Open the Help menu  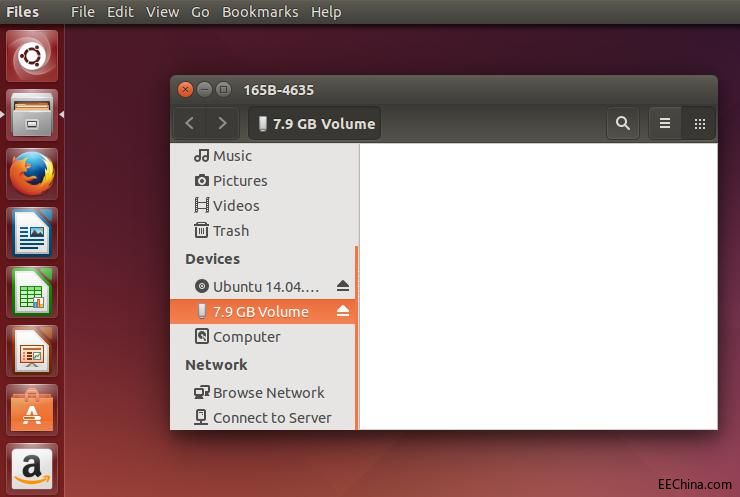(326, 12)
